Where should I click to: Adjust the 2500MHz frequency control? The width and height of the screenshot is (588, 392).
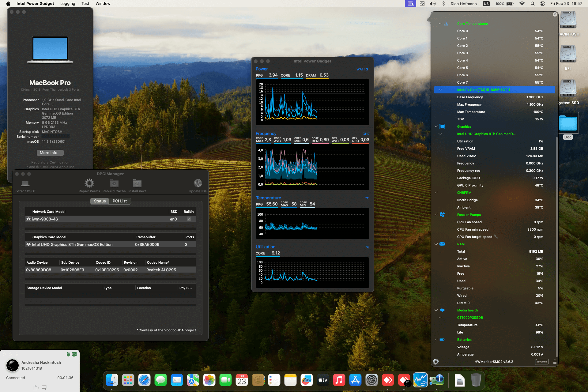(x=541, y=362)
